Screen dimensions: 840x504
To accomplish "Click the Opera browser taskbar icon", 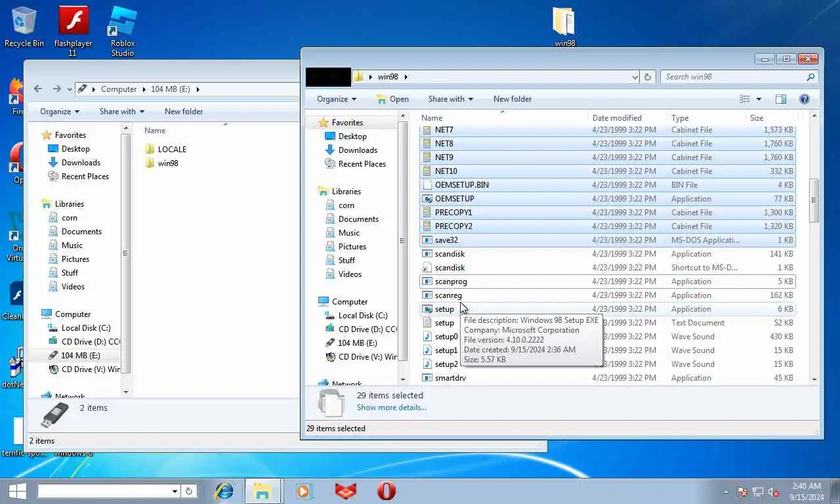I will click(x=386, y=490).
